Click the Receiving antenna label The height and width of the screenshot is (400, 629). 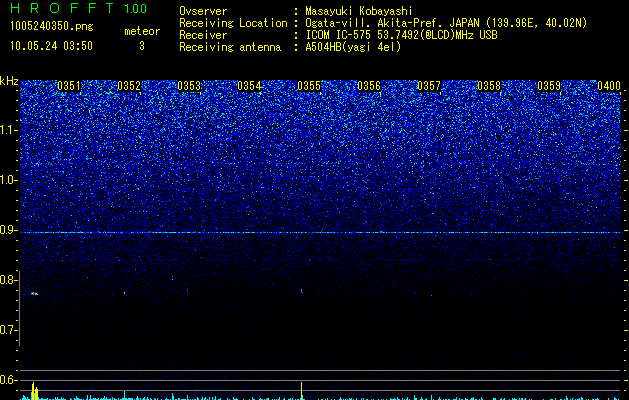[x=230, y=47]
